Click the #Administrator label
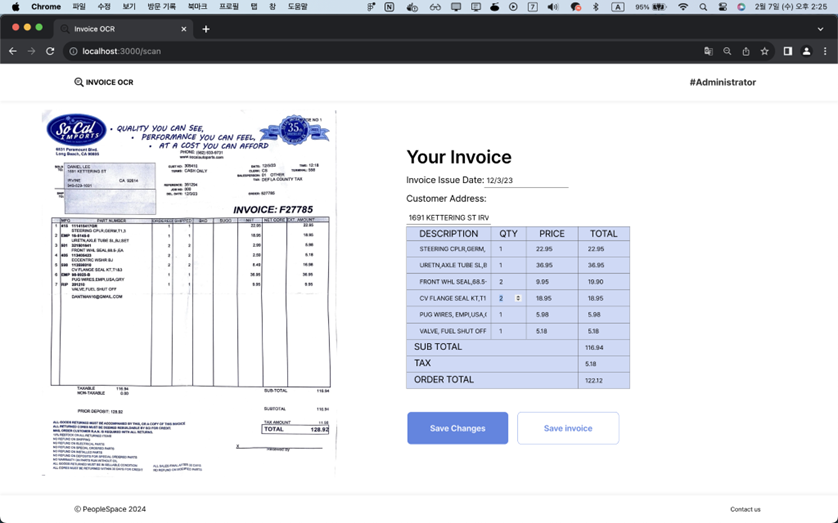The height and width of the screenshot is (523, 838). pyautogui.click(x=723, y=82)
